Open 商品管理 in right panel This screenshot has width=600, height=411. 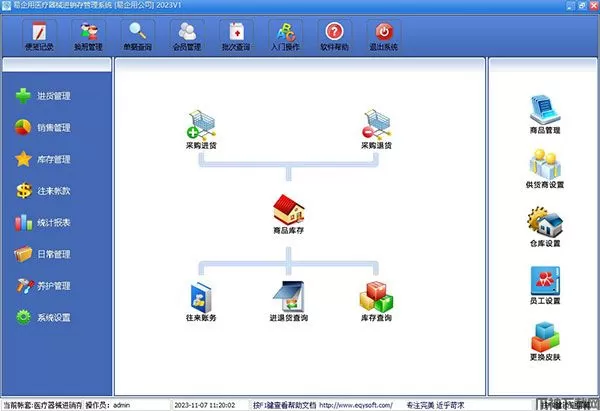point(545,114)
